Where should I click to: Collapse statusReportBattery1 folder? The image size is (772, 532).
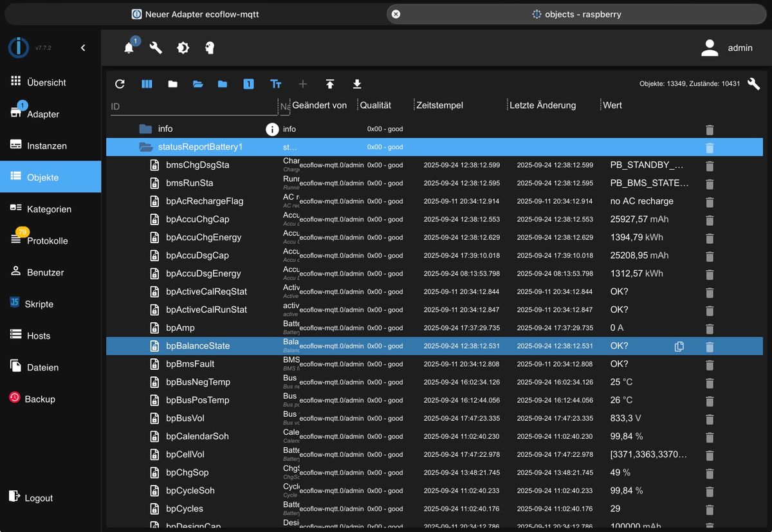tap(145, 147)
